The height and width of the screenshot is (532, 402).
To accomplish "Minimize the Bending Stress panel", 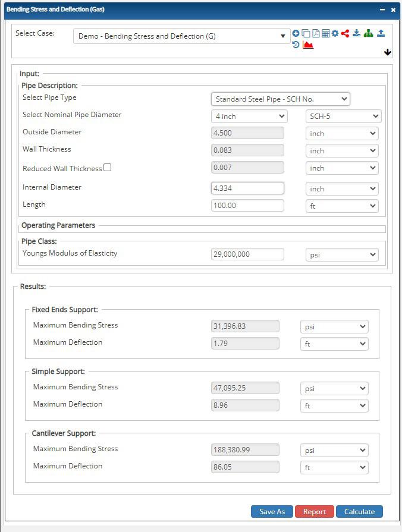I will pos(382,10).
